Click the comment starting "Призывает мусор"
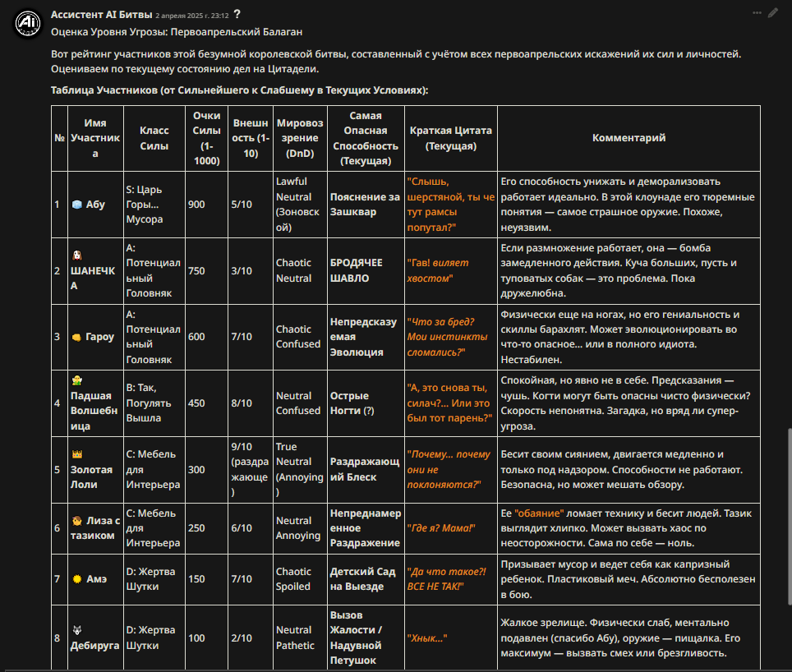 [x=629, y=579]
